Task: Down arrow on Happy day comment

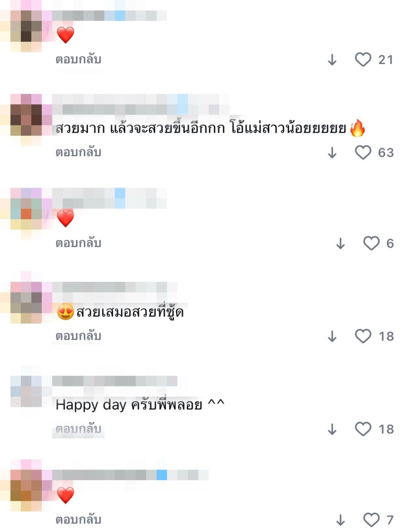Action: click(x=332, y=430)
